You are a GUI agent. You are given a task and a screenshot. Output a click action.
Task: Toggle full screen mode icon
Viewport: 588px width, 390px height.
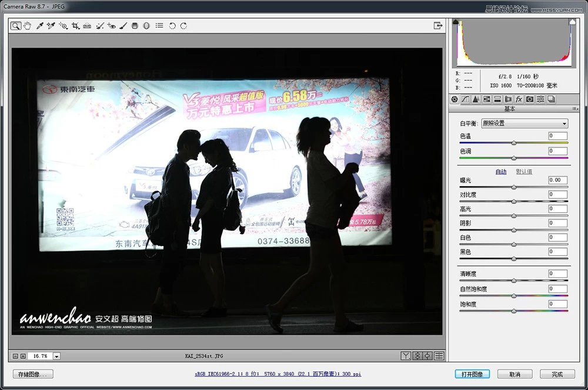(438, 25)
